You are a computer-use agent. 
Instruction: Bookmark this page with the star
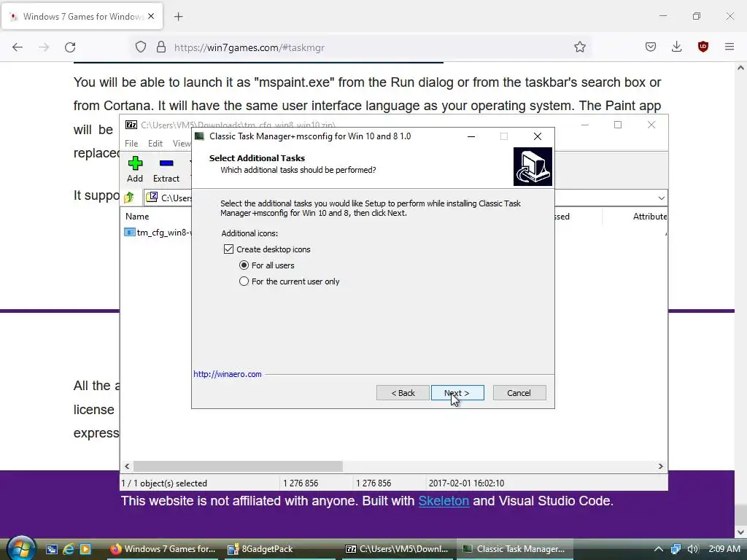tap(580, 47)
